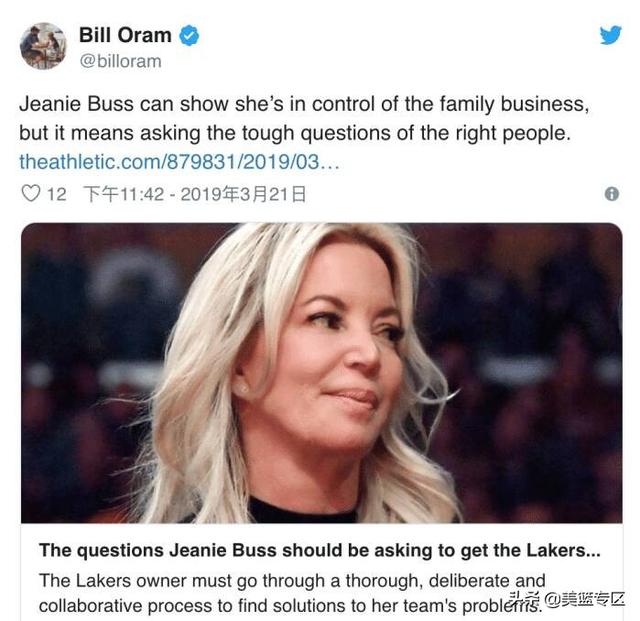640x621 pixels.
Task: Open the tweet info icon
Action: click(x=611, y=194)
